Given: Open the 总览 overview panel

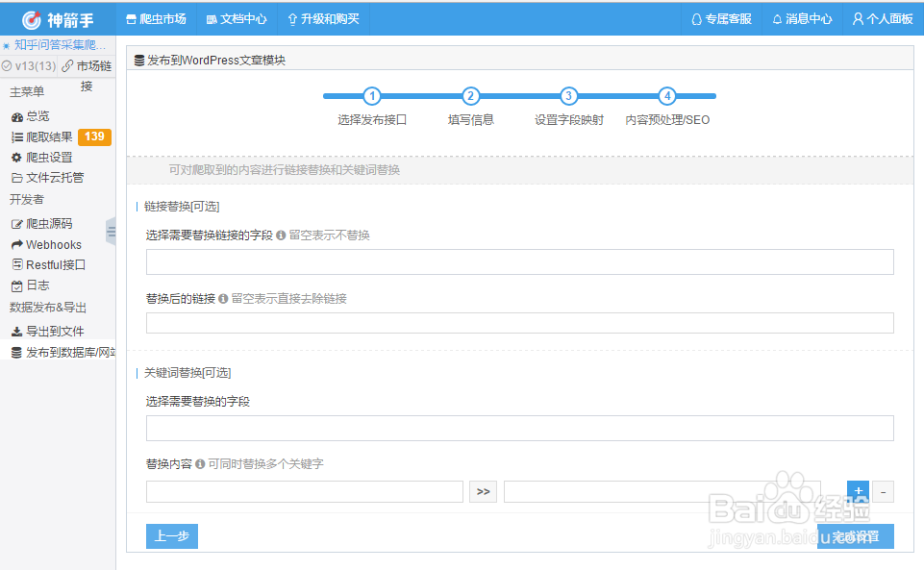Looking at the screenshot, I should [44, 115].
